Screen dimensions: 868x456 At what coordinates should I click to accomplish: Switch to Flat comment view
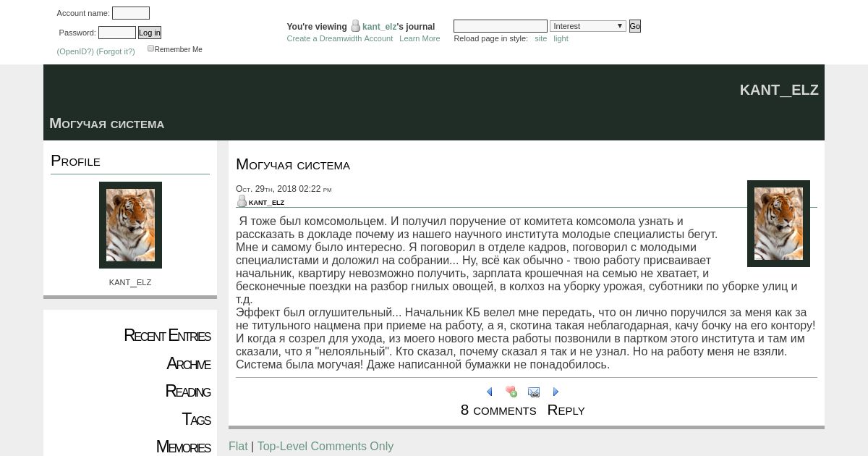tap(238, 446)
